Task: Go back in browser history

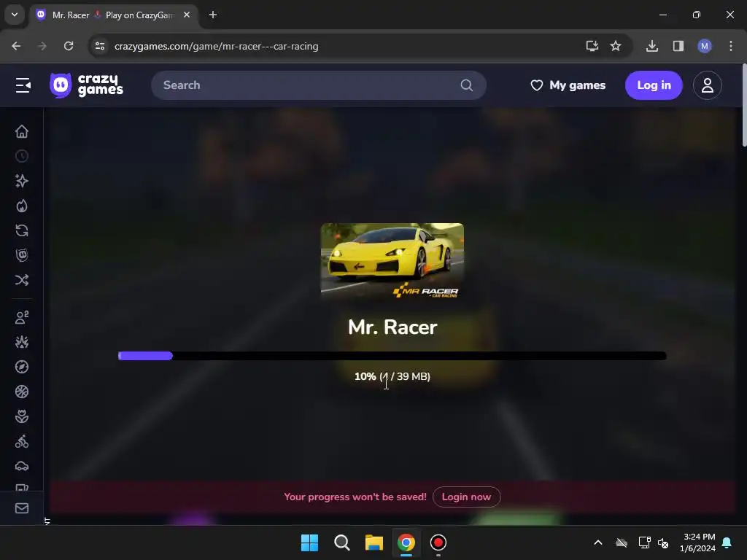Action: point(16,46)
